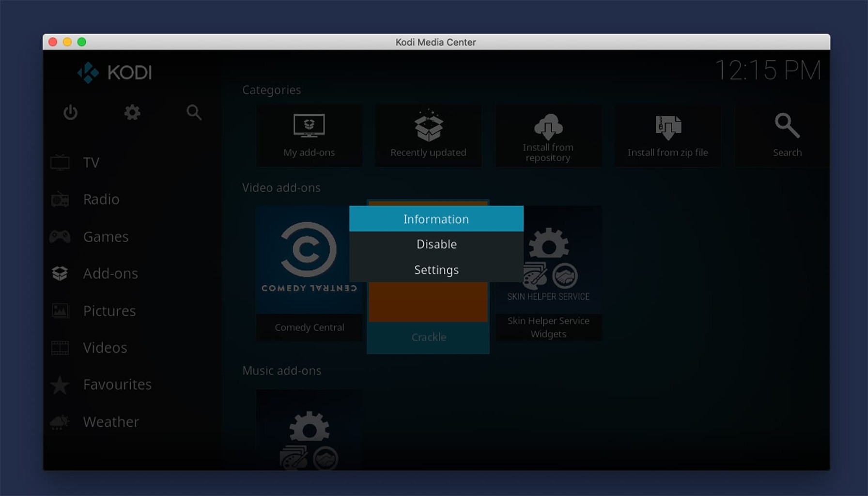Click the Music add-ons heading
The height and width of the screenshot is (496, 868).
[x=281, y=371]
